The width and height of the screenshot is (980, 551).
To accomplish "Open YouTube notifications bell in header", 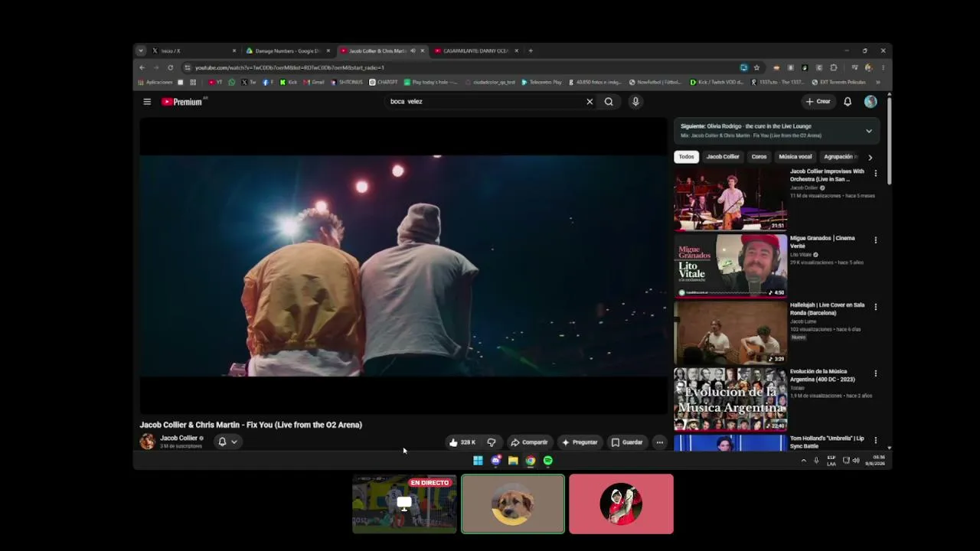I will coord(848,102).
